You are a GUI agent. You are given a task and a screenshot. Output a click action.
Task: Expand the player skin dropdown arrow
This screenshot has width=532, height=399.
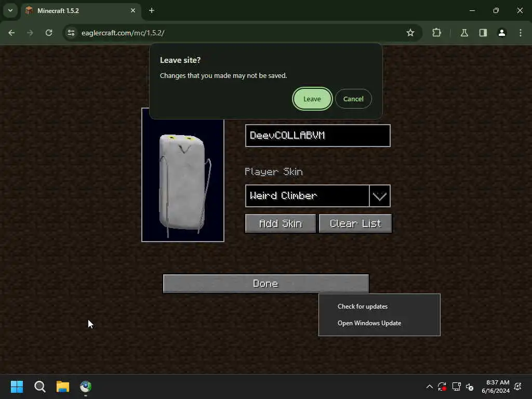coord(380,196)
